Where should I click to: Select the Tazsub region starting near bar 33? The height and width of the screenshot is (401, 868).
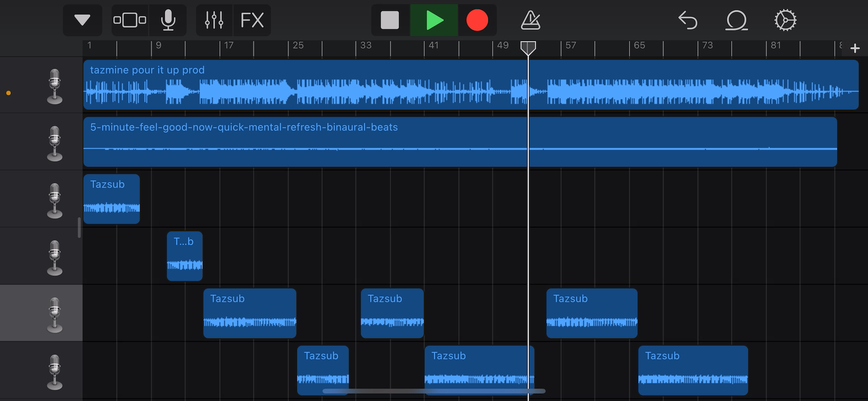[392, 313]
